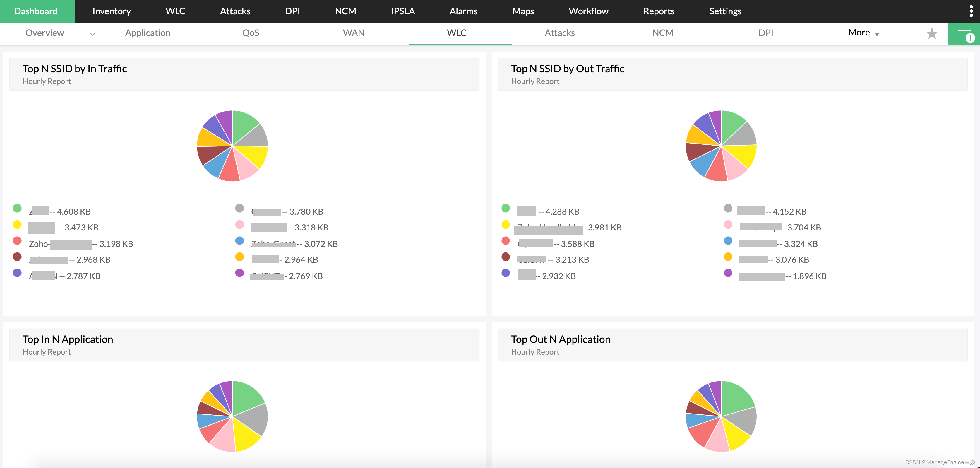The width and height of the screenshot is (980, 468).
Task: Click the Top In N Application pie chart
Action: 232,416
